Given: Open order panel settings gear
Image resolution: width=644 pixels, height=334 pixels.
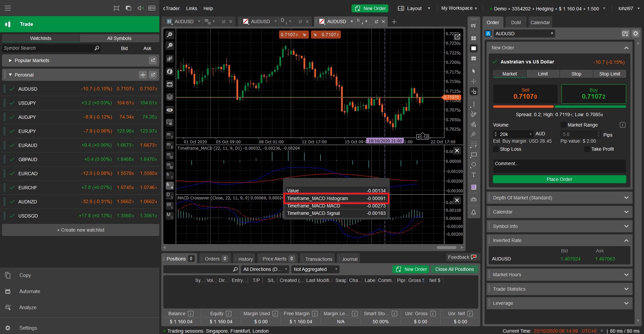Looking at the screenshot, I should [x=636, y=34].
